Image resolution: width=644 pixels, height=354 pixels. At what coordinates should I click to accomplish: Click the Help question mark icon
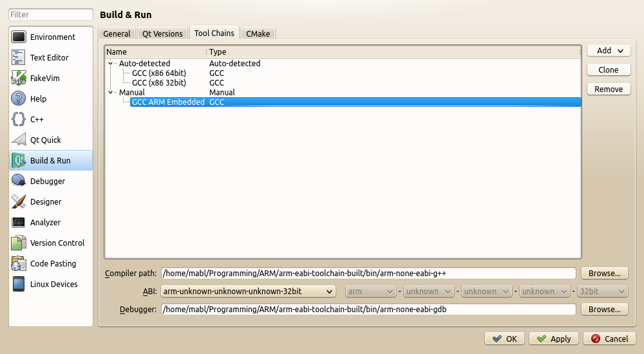pos(19,98)
